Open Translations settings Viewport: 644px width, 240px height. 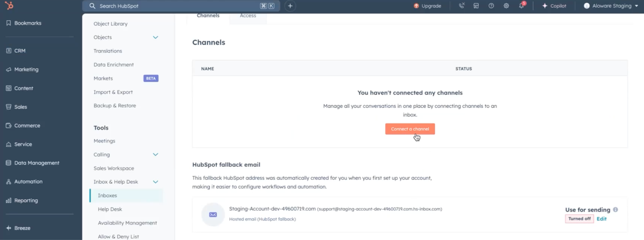(108, 51)
